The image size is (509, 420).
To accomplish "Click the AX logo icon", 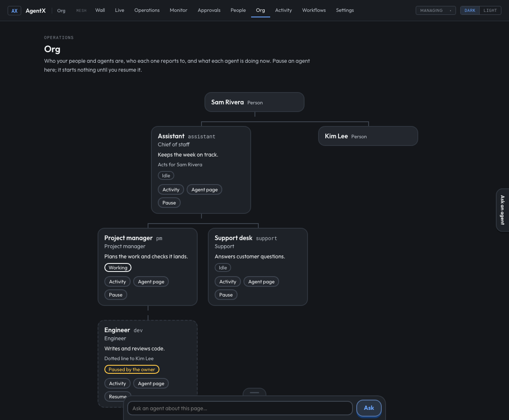I will pos(14,11).
